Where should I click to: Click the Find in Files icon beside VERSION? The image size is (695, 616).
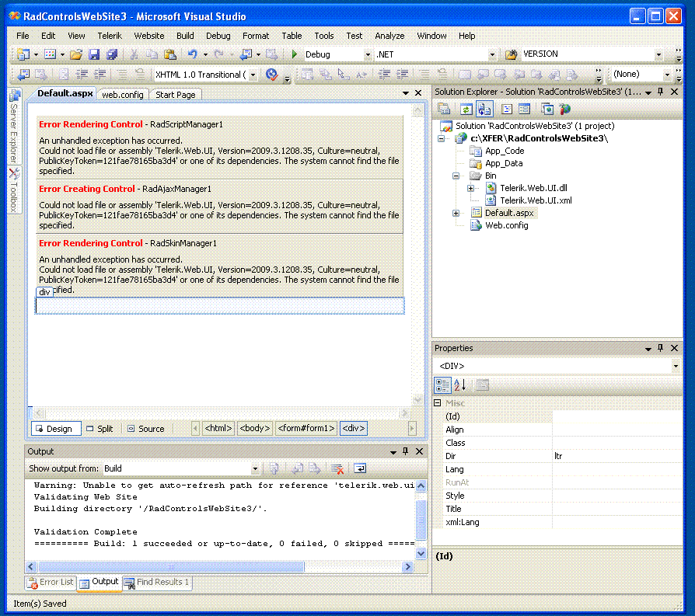(511, 54)
